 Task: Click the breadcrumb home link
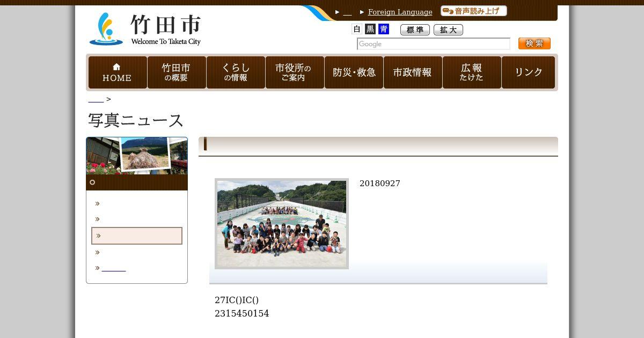coord(96,99)
